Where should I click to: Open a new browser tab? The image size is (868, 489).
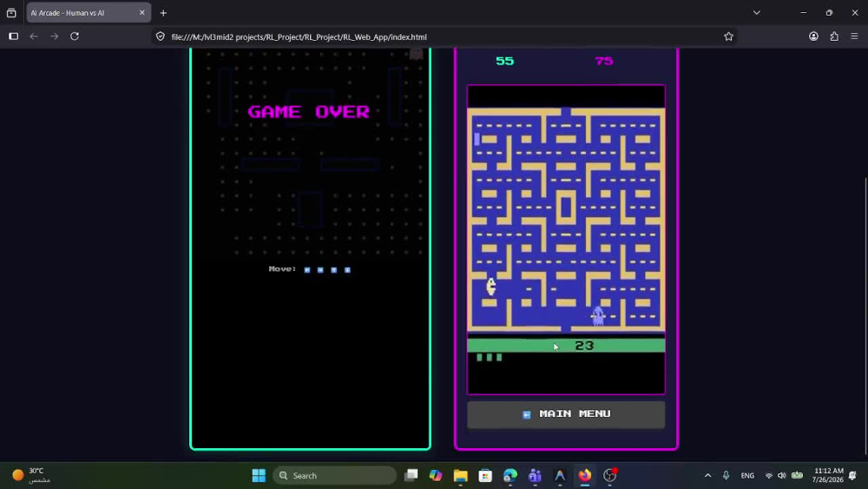163,13
